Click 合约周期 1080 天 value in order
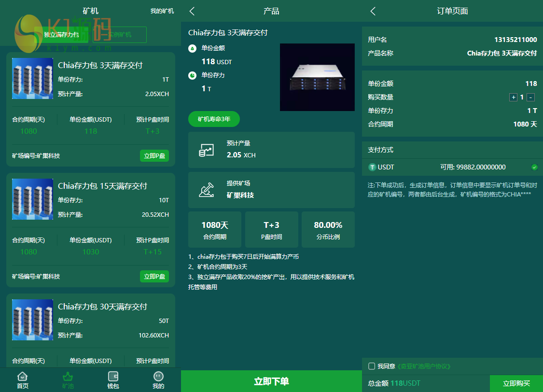The image size is (543, 392). (525, 125)
